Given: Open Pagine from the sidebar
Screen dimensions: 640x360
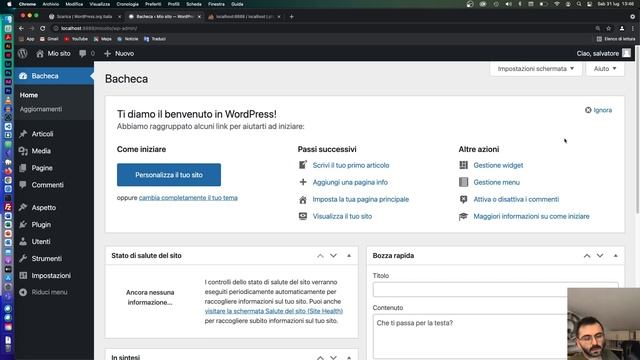Looking at the screenshot, I should [x=42, y=168].
